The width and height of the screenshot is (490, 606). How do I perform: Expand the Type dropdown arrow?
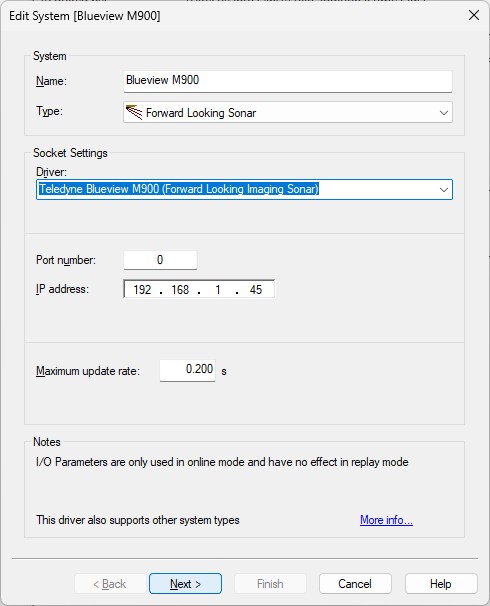tap(444, 113)
